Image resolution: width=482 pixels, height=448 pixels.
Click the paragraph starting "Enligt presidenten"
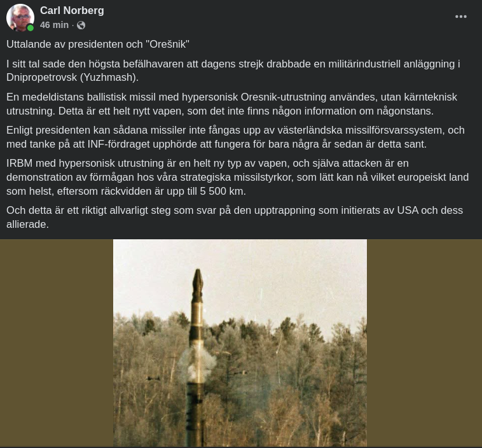coord(235,137)
